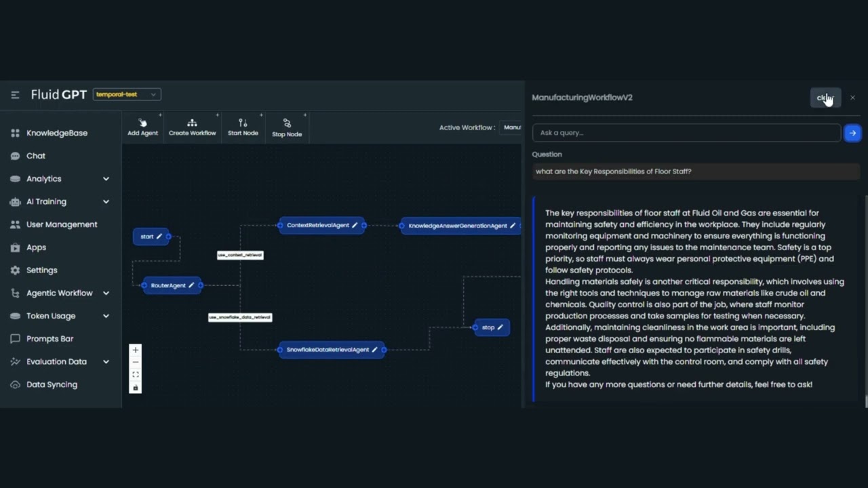Edit RouterAgent via its pencil icon
The height and width of the screenshot is (488, 868).
(x=191, y=285)
